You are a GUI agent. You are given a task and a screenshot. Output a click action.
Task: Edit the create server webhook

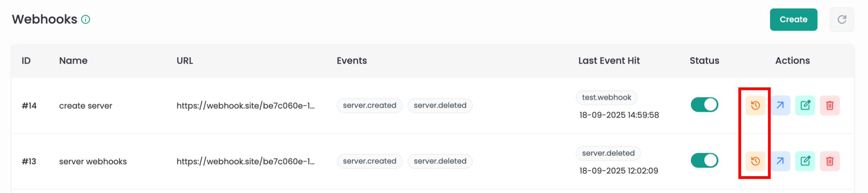(805, 105)
